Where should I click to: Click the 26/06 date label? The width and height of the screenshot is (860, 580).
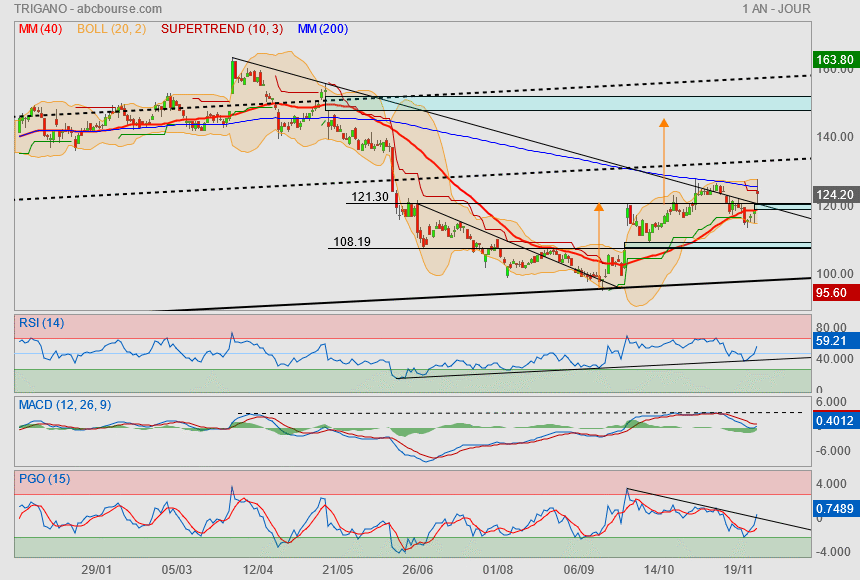pyautogui.click(x=417, y=570)
